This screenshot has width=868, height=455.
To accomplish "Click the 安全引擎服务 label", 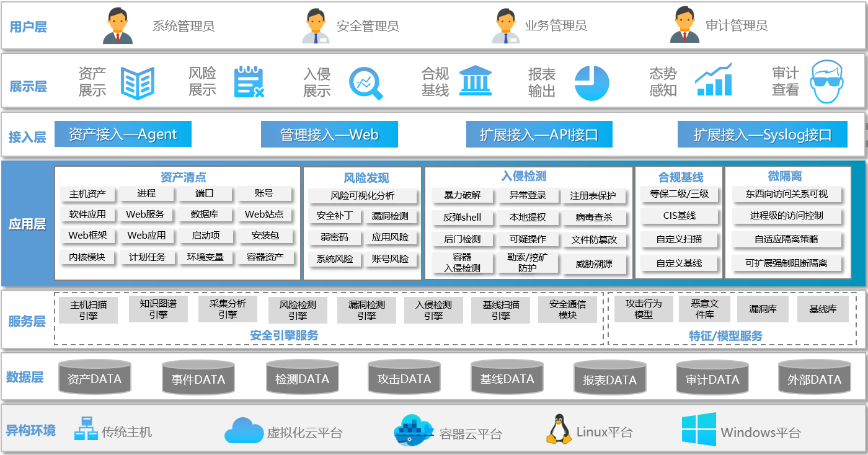I will 284,335.
